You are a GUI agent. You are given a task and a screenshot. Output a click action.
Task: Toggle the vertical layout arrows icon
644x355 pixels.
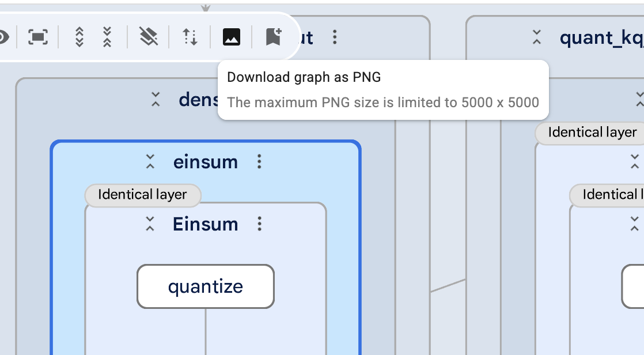point(190,37)
